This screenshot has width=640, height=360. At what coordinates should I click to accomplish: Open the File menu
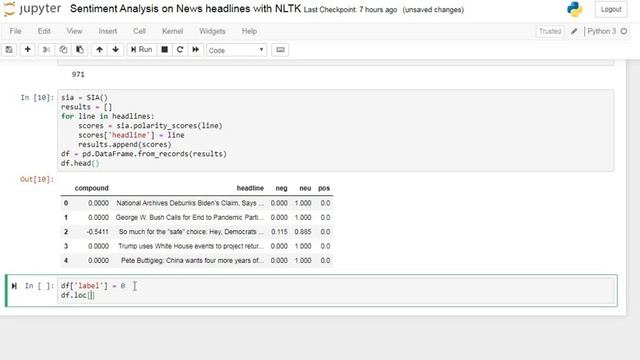[x=16, y=31]
